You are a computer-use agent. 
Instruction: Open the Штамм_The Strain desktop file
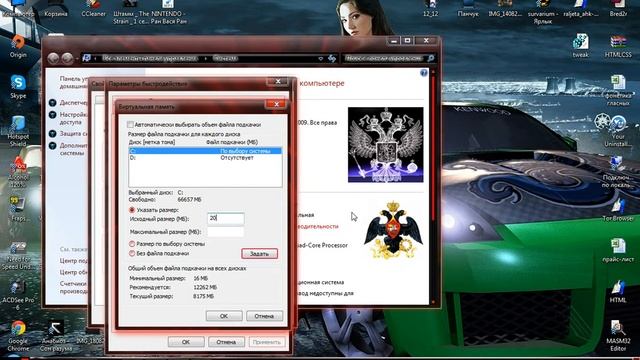point(131,12)
